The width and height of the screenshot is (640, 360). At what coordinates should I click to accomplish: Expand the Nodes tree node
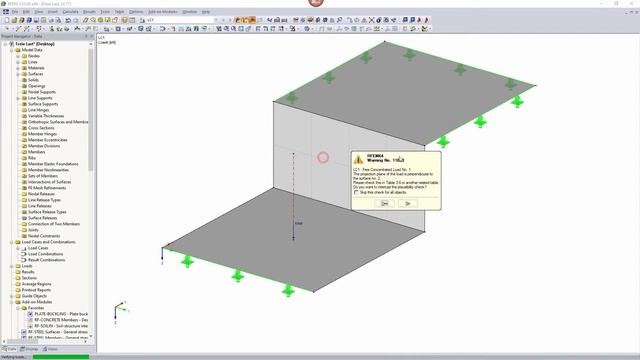18,56
